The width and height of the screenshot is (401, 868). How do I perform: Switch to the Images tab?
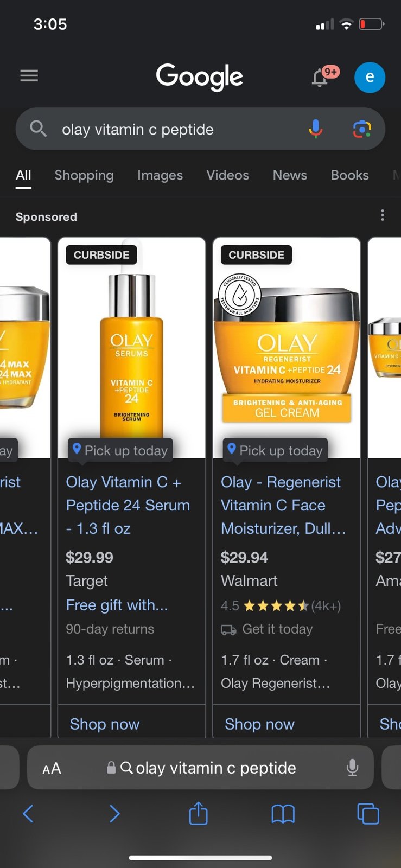click(160, 175)
